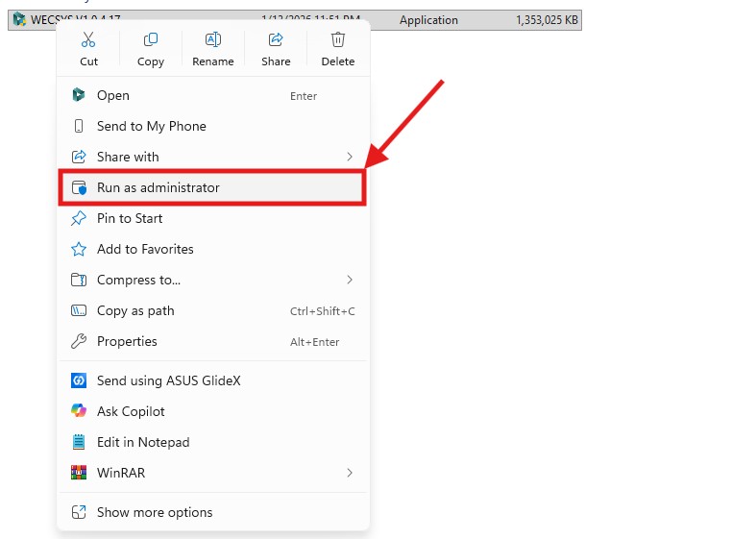The width and height of the screenshot is (756, 539).
Task: Expand the WinRAR submenu chevron
Action: point(350,473)
